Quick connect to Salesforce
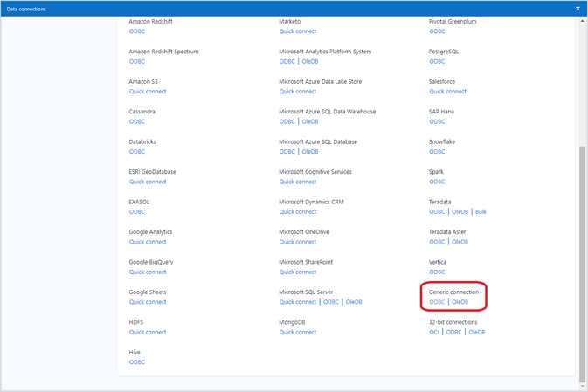Viewport: 588px width, 392px height. click(447, 92)
